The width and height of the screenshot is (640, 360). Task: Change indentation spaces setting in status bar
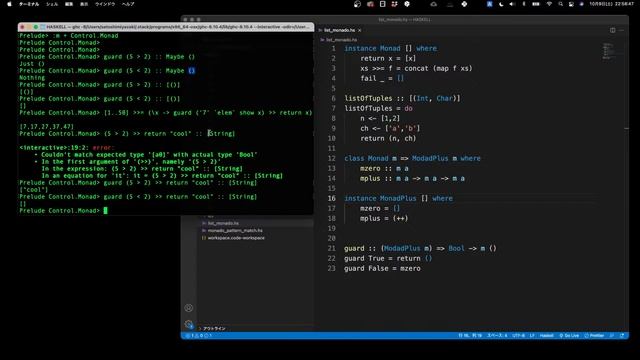497,336
